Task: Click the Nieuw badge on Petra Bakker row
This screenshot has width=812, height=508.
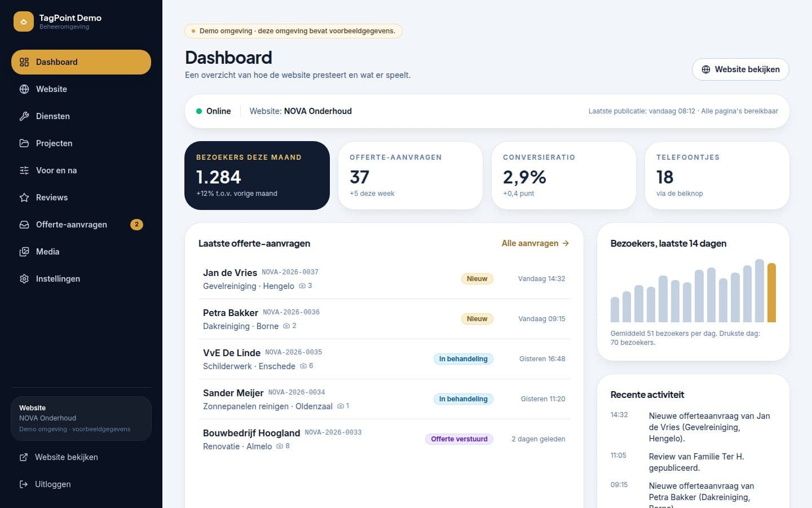Action: tap(477, 319)
